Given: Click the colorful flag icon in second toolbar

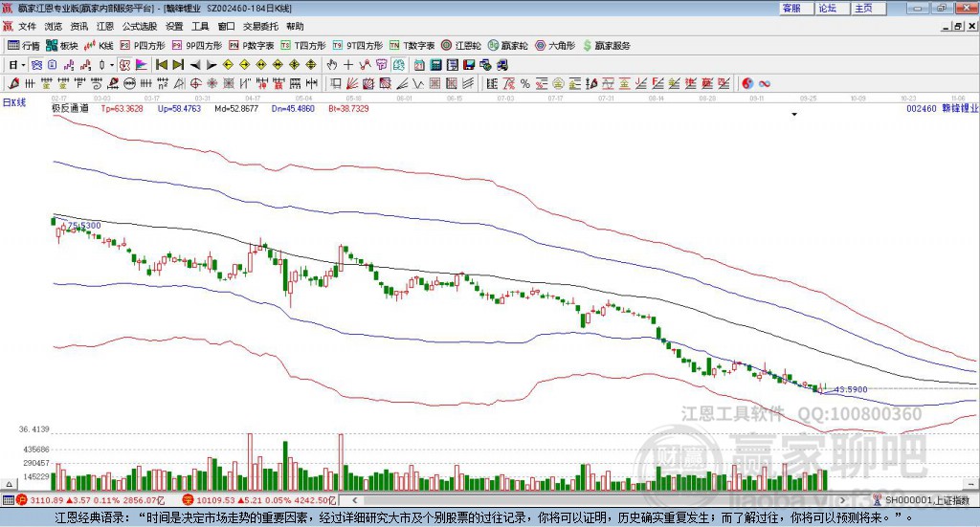Looking at the screenshot, I should (x=142, y=65).
